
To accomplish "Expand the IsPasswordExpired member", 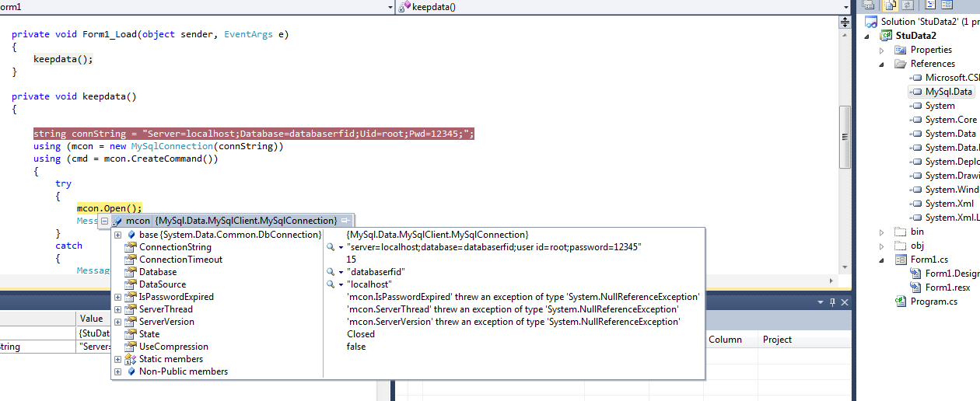I will [117, 297].
